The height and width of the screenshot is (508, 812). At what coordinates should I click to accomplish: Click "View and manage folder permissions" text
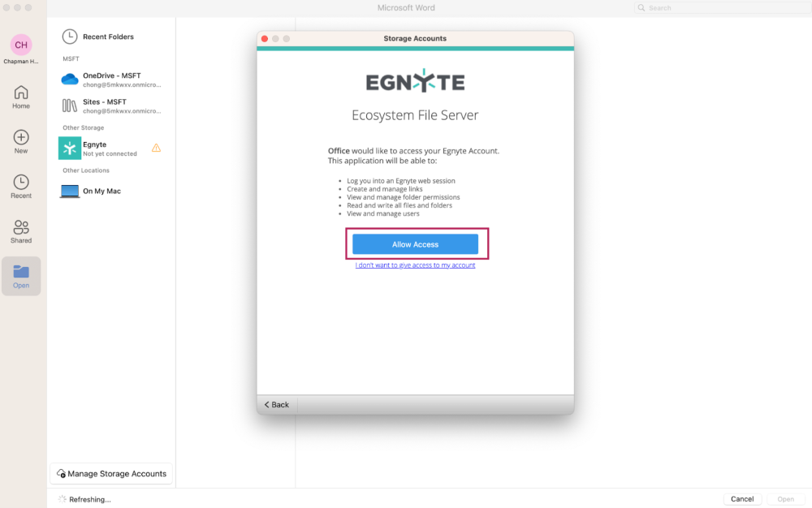(404, 197)
